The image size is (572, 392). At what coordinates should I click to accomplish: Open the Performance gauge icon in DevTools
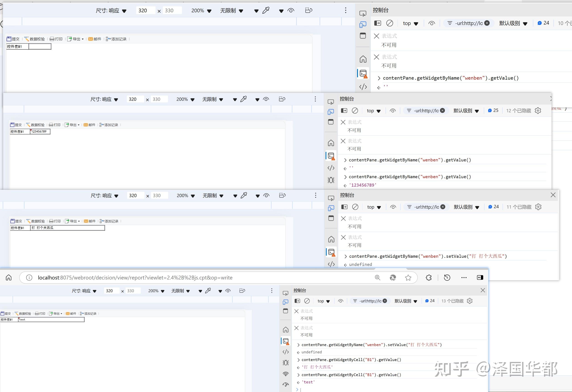point(285,384)
